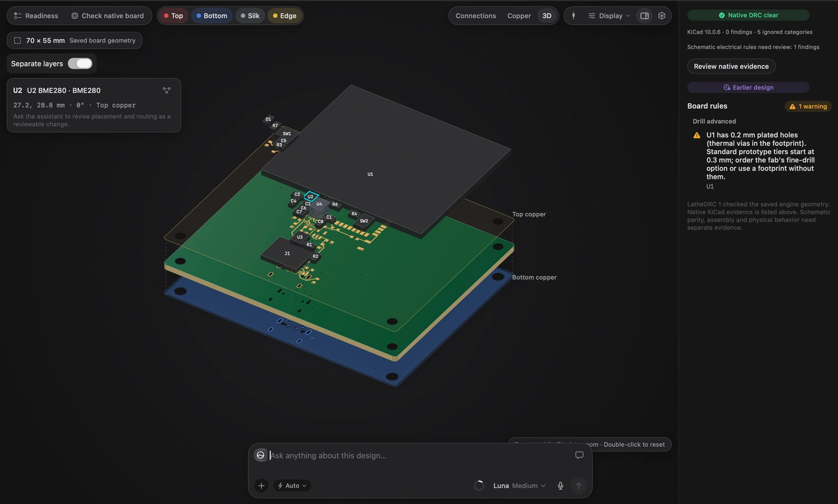Screen dimensions: 838x504
Task: Select the highlighted U2 component
Action: [311, 197]
